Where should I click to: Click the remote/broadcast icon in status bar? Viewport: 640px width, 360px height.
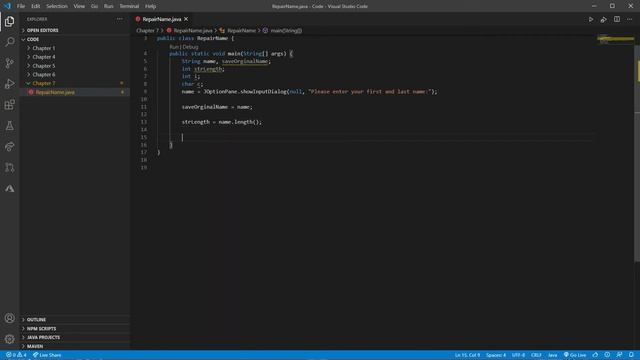607,355
